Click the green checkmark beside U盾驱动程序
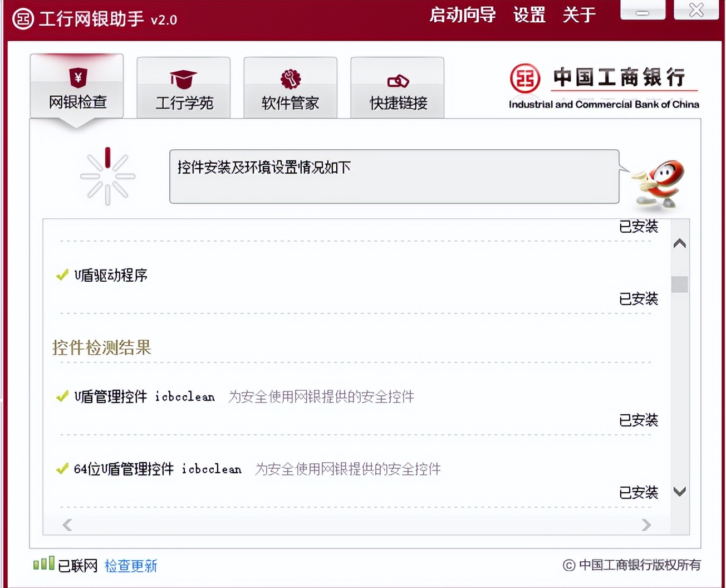 tap(61, 275)
